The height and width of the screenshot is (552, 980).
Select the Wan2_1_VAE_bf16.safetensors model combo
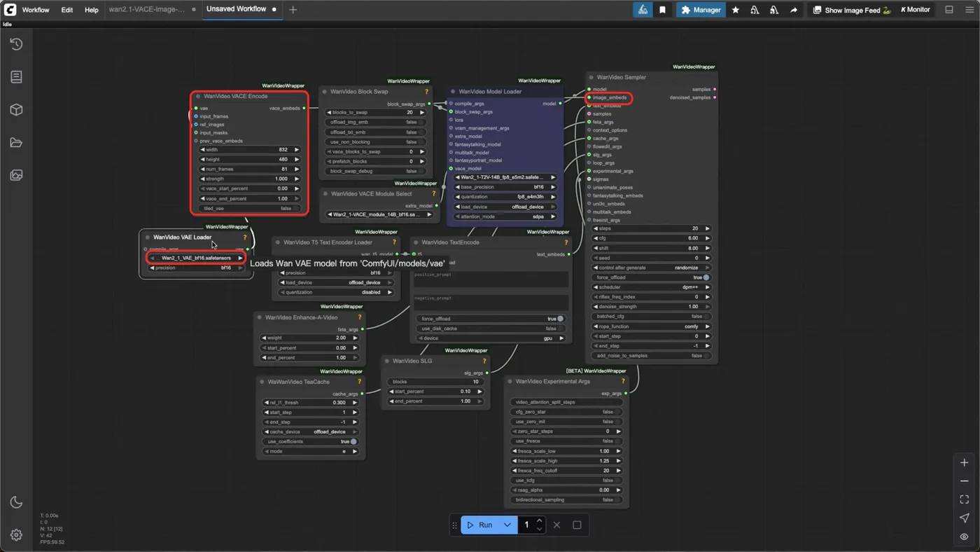click(197, 258)
